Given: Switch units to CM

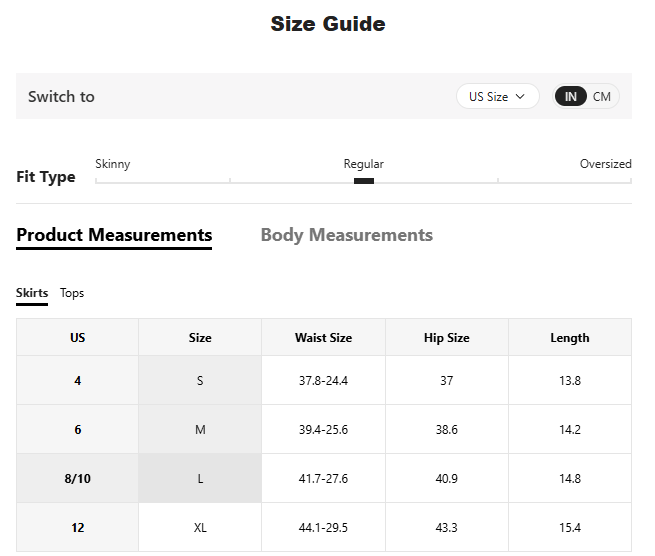Looking at the screenshot, I should [602, 96].
